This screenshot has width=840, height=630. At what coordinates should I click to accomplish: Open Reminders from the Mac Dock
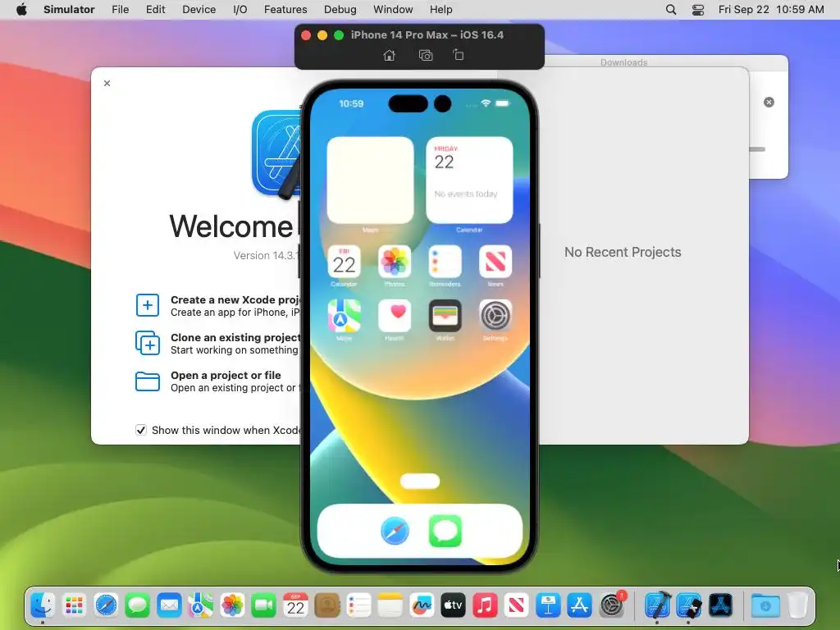(x=358, y=605)
